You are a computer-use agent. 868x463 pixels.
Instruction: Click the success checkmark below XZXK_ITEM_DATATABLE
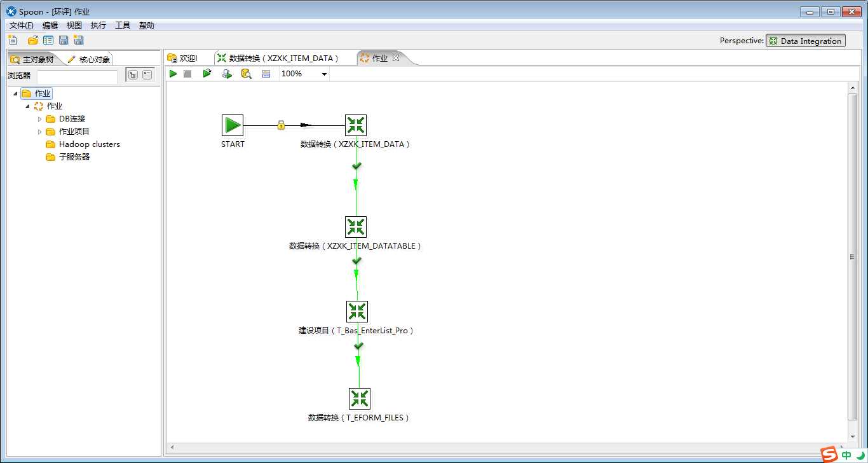tap(356, 261)
